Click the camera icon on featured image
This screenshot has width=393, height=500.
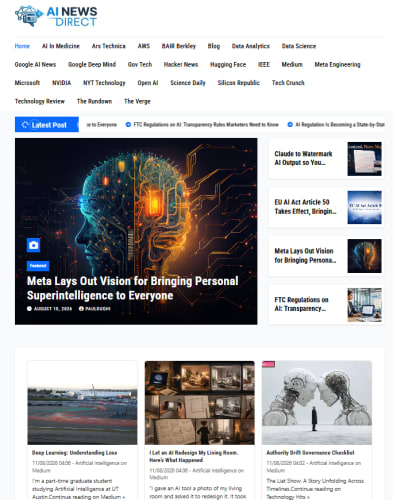coord(33,245)
